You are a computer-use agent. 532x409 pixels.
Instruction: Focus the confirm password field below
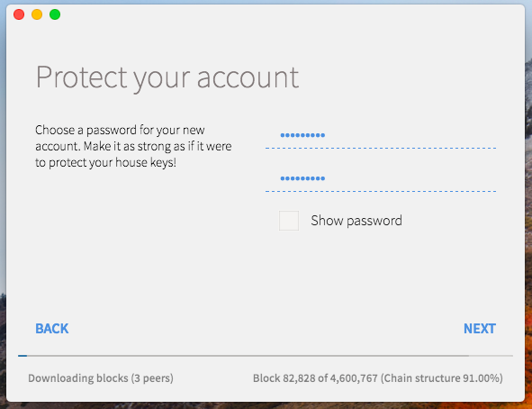[381, 179]
